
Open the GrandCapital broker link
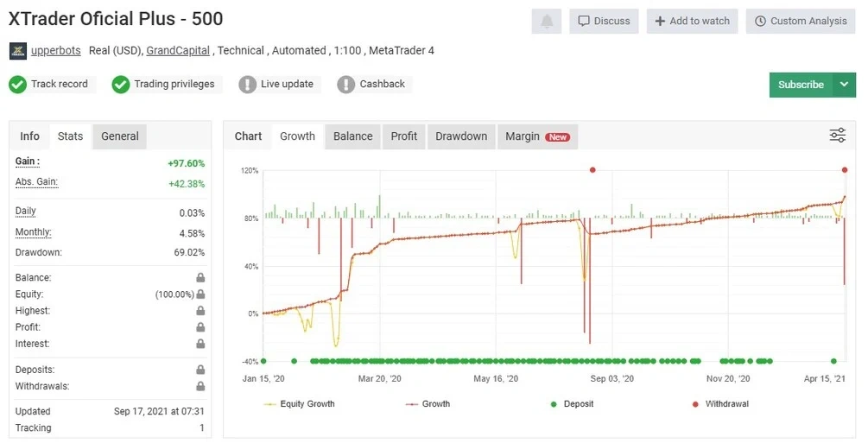click(178, 51)
